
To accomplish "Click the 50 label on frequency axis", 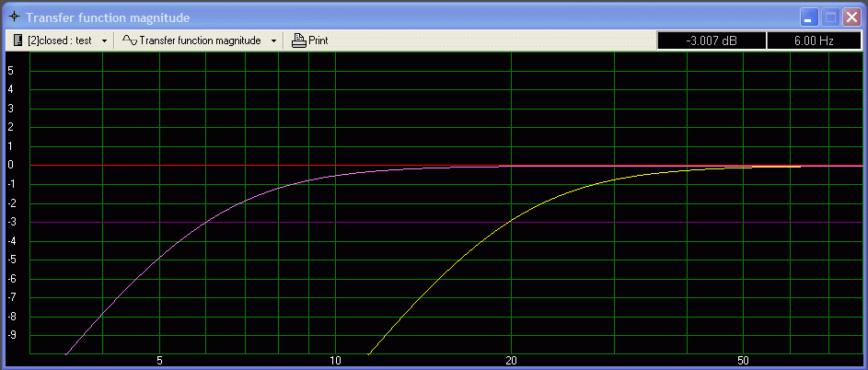I will pyautogui.click(x=744, y=361).
